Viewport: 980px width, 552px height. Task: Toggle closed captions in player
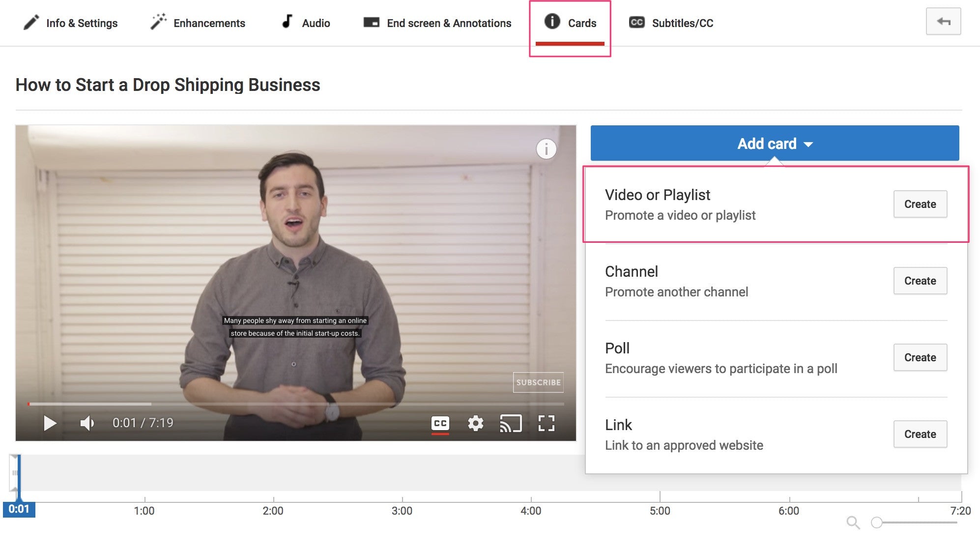tap(440, 424)
